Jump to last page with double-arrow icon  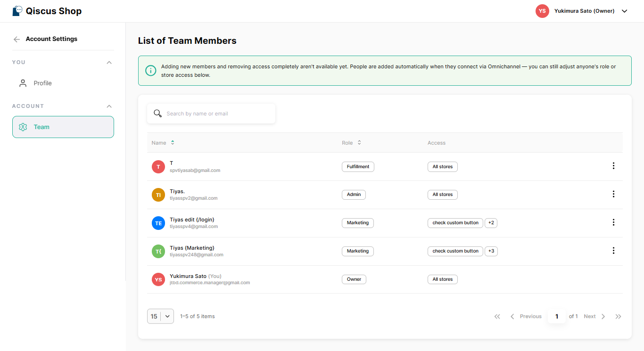[619, 317]
